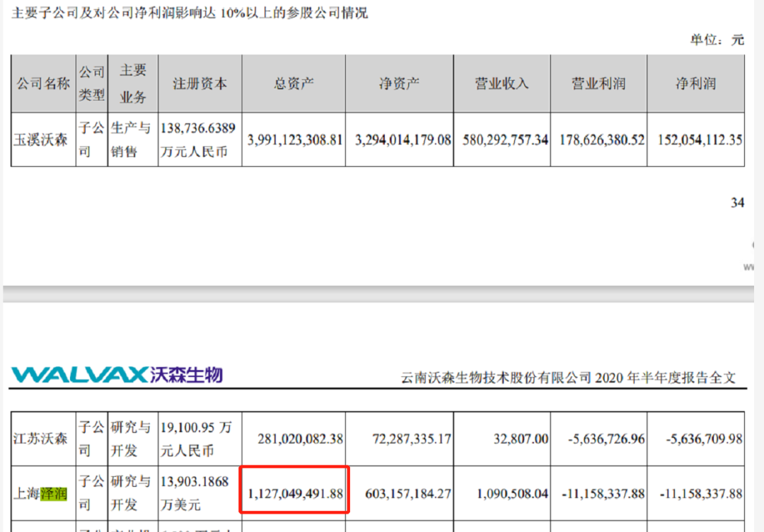764x532 pixels.
Task: Click revenue value 580,292,757.34
Action: point(505,140)
